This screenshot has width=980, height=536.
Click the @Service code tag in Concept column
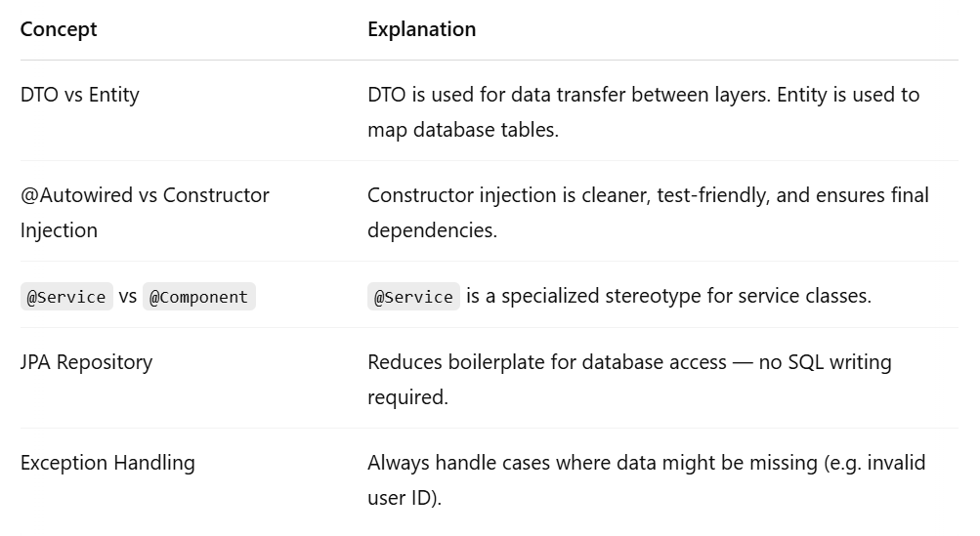coord(66,297)
